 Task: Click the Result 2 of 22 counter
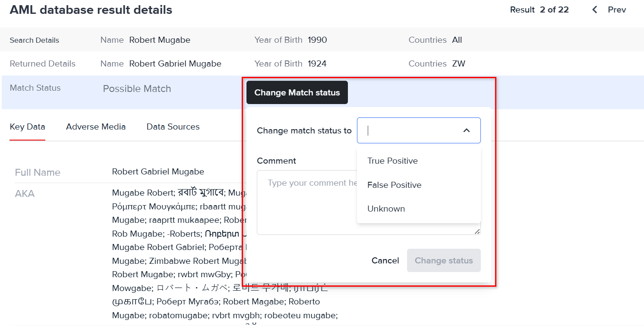coord(539,9)
